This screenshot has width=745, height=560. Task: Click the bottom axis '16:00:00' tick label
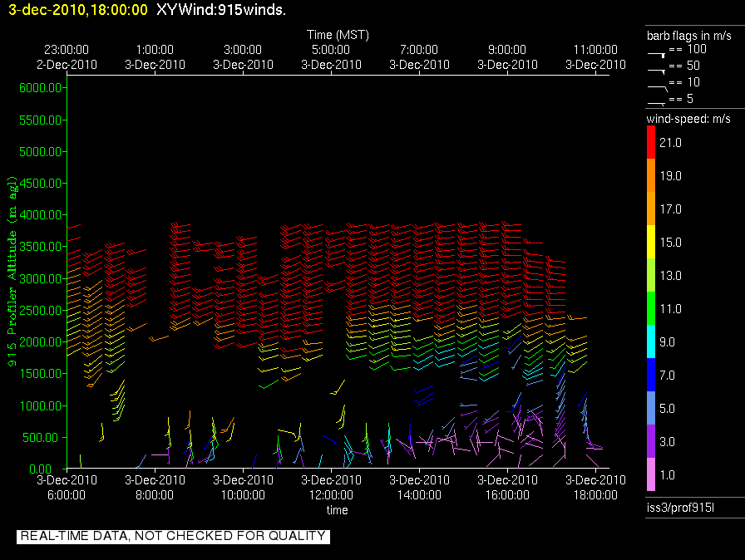tap(507, 495)
